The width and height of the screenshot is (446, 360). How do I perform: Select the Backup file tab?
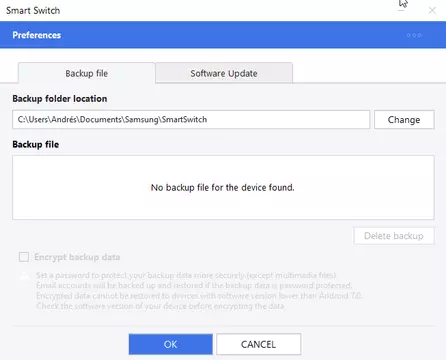tap(87, 73)
